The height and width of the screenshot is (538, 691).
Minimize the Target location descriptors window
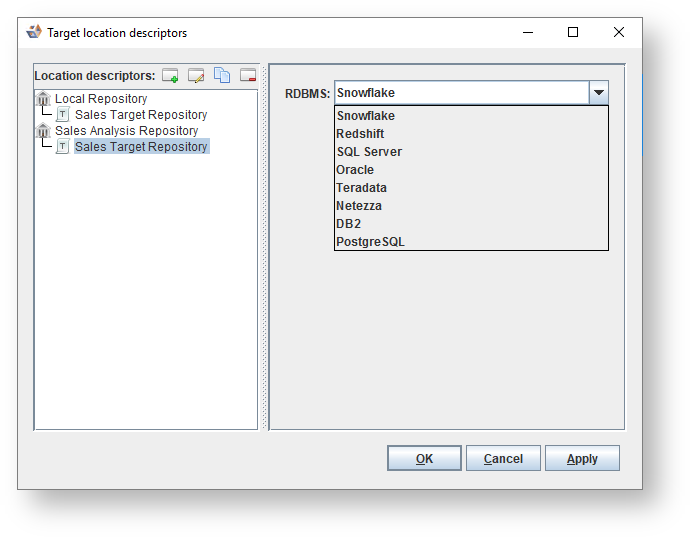[x=528, y=32]
